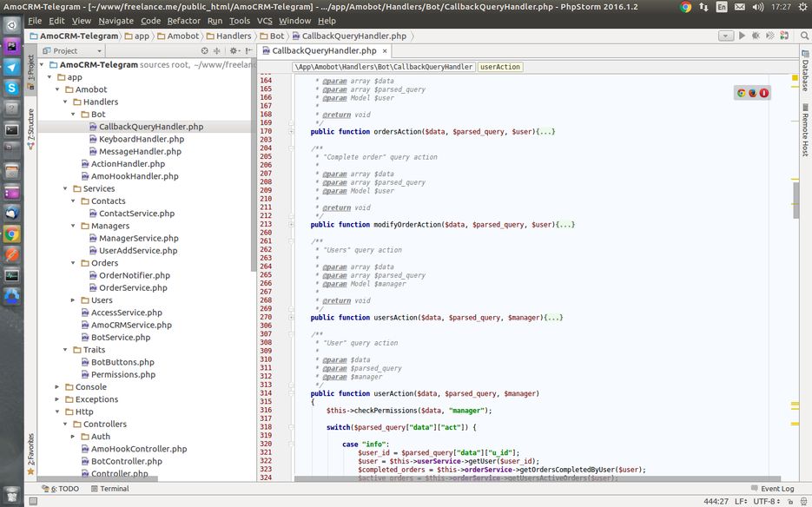812x507 pixels.
Task: Click the Search Everywhere magnifier
Action: tap(804, 36)
